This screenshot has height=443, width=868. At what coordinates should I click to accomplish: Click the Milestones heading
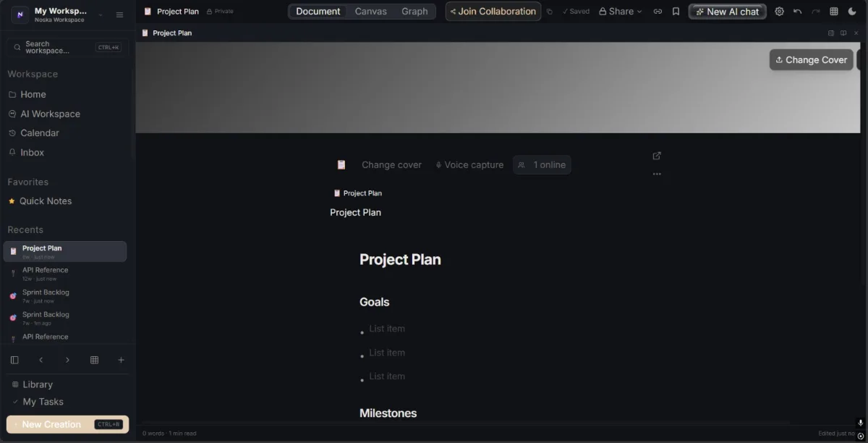point(388,413)
